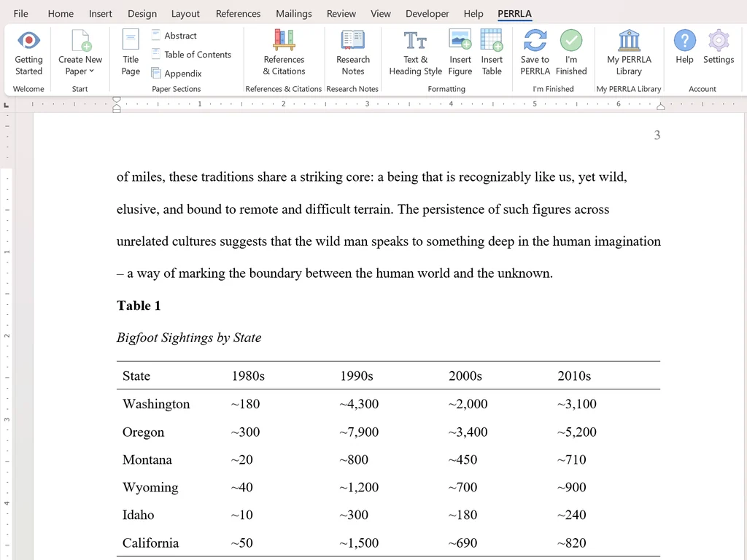Click the "~5,200" Oregon 2010s cell
The height and width of the screenshot is (560, 747).
click(x=577, y=432)
